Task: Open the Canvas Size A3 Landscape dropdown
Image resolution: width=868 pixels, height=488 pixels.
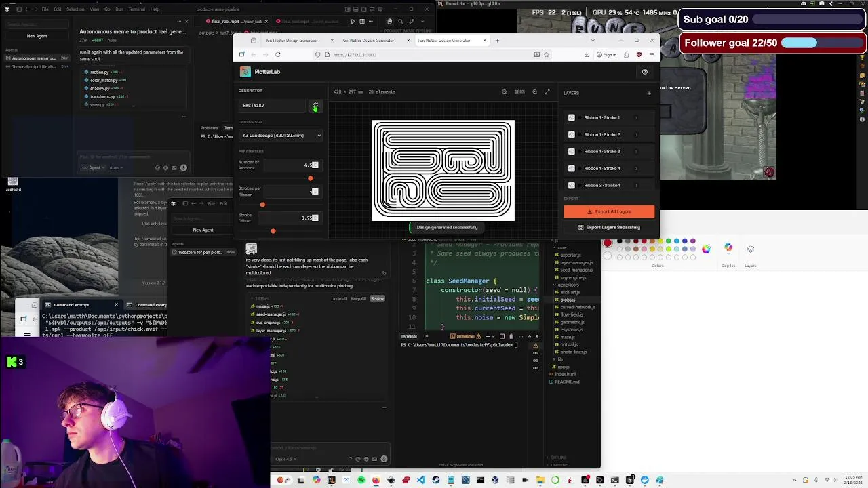Action: 281,136
